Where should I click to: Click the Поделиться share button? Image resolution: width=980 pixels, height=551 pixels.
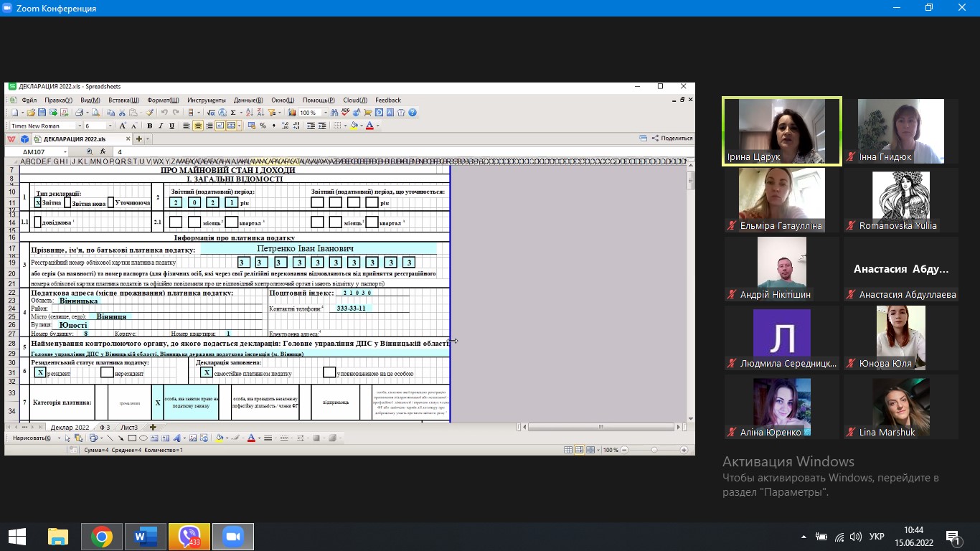[x=672, y=138]
